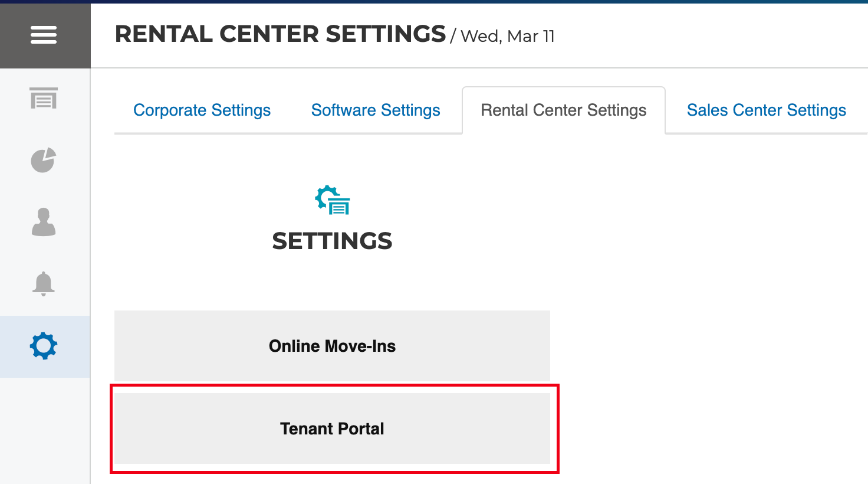Viewport: 868px width, 484px height.
Task: Go to the Sales Center Settings tab
Action: [x=766, y=110]
